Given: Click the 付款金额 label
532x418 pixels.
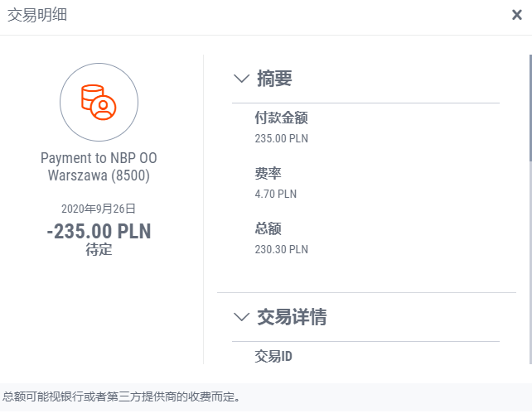Looking at the screenshot, I should click(282, 118).
